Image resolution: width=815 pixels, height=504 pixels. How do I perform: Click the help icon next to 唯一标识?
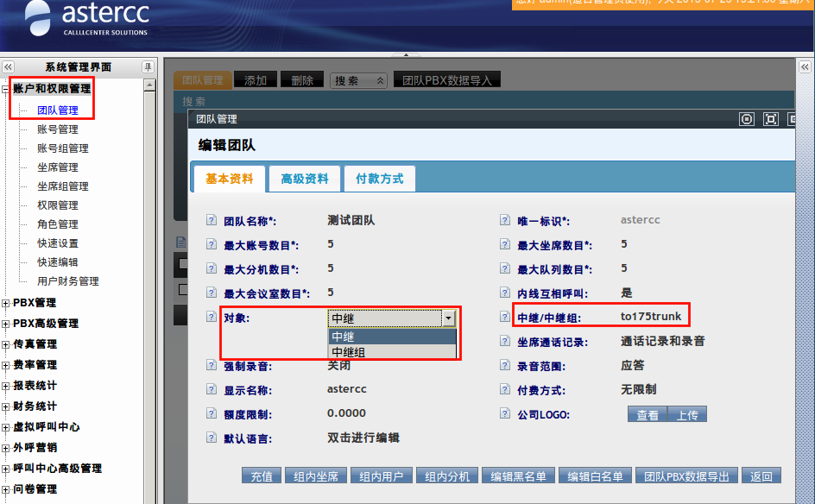coord(505,221)
